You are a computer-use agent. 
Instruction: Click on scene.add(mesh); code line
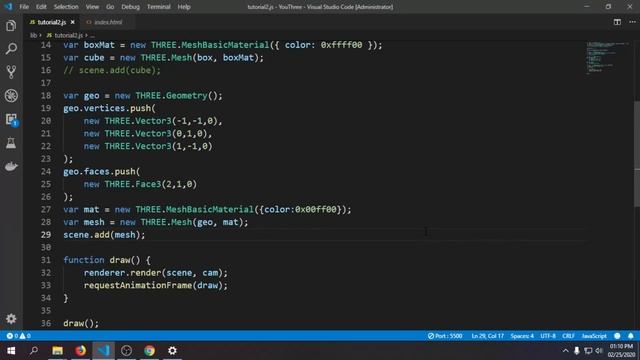coord(104,235)
